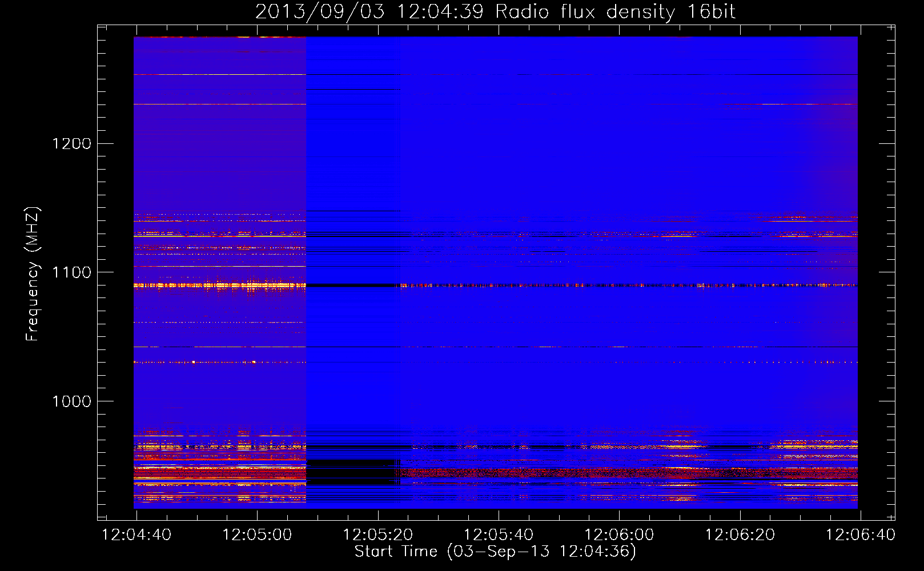Screen dimensions: 924x571
Task: Click the "Start Time (03-Sep-13 12:04:36)" axis label
Action: point(495,552)
